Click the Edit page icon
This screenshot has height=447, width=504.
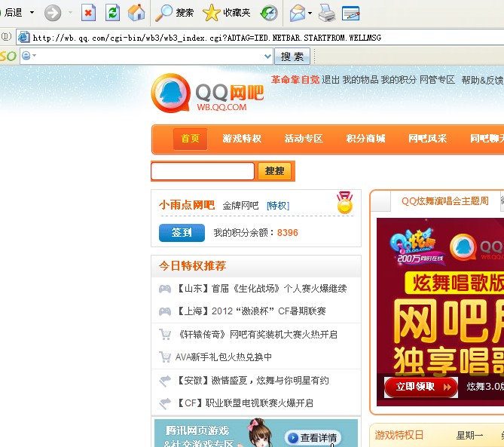click(350, 13)
